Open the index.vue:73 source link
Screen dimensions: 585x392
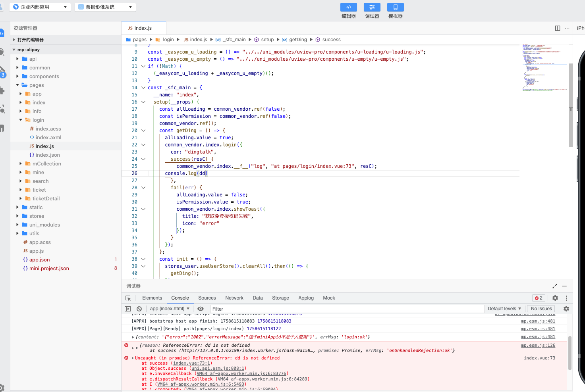tap(539, 358)
